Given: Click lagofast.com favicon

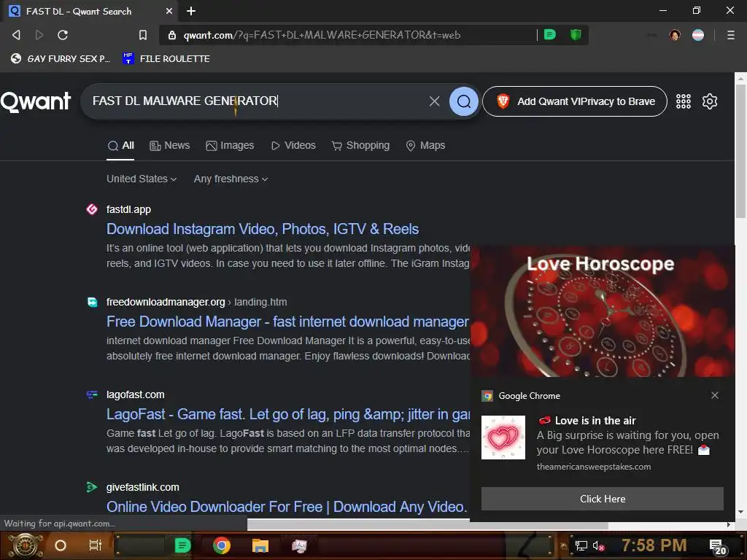Looking at the screenshot, I should 92,394.
